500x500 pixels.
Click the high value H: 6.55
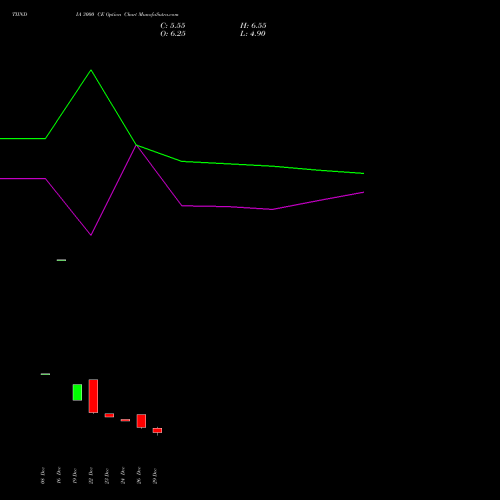click(253, 26)
